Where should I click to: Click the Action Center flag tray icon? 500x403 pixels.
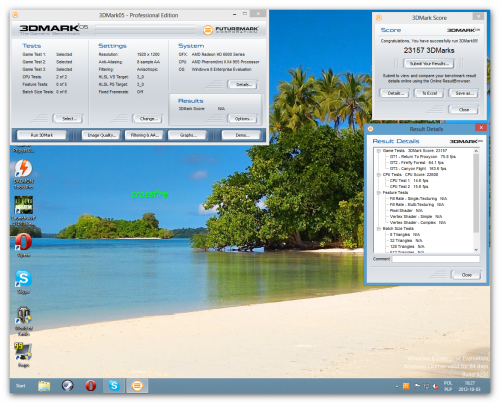pos(417,386)
